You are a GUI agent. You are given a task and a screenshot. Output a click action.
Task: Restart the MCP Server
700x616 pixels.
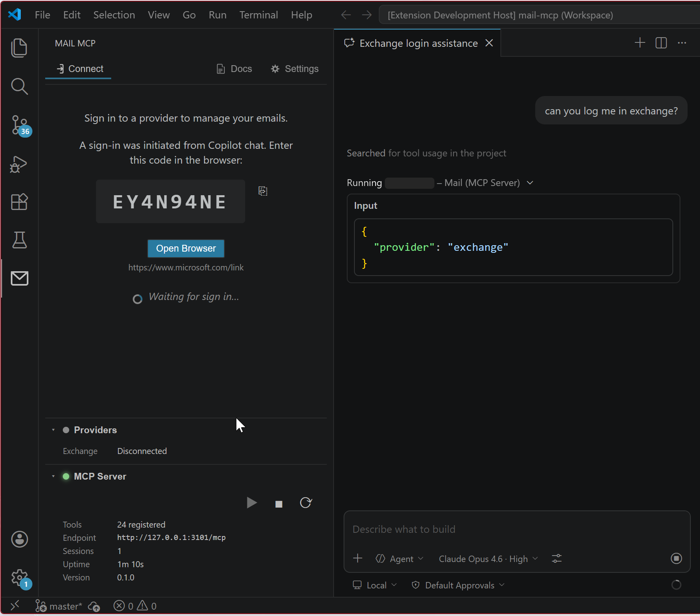306,503
